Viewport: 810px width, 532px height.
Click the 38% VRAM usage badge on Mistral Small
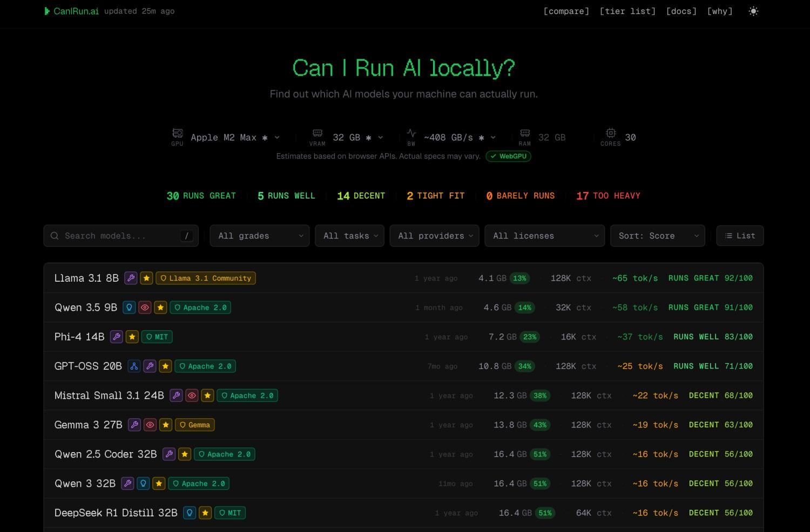pyautogui.click(x=540, y=395)
